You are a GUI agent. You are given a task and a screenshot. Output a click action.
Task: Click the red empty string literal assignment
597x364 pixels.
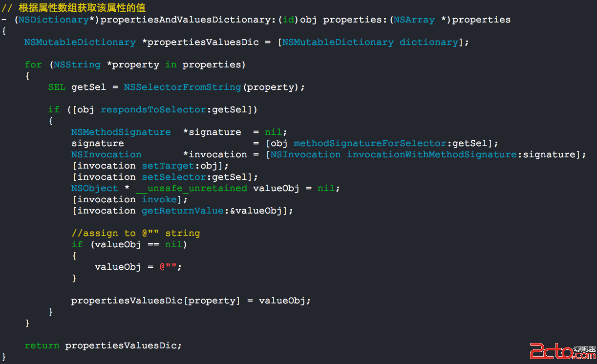(x=171, y=267)
